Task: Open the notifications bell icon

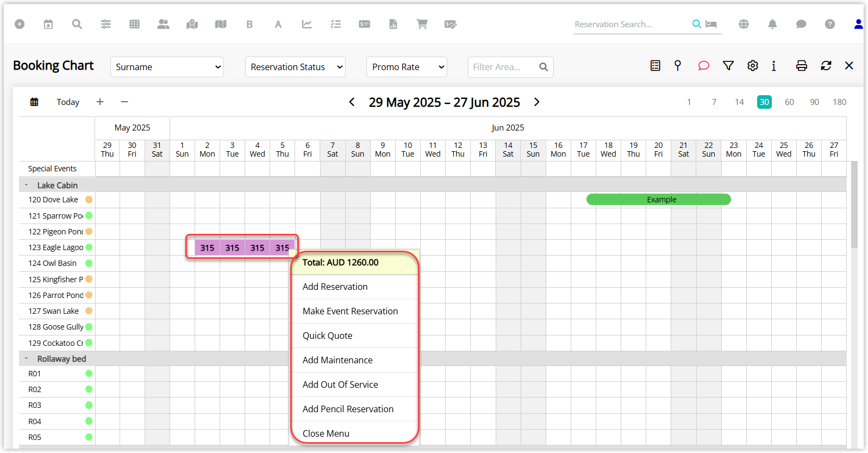Action: coord(772,24)
